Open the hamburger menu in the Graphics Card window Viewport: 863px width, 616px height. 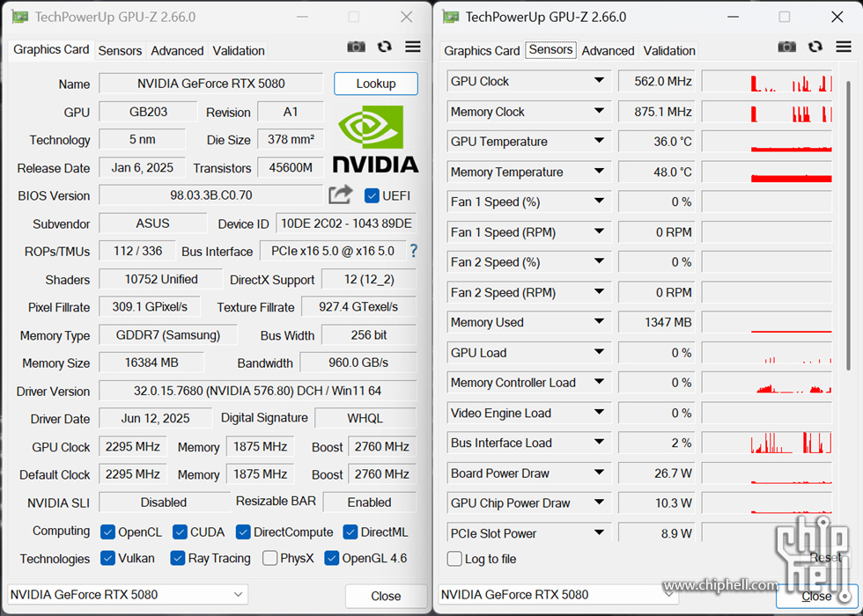[413, 47]
